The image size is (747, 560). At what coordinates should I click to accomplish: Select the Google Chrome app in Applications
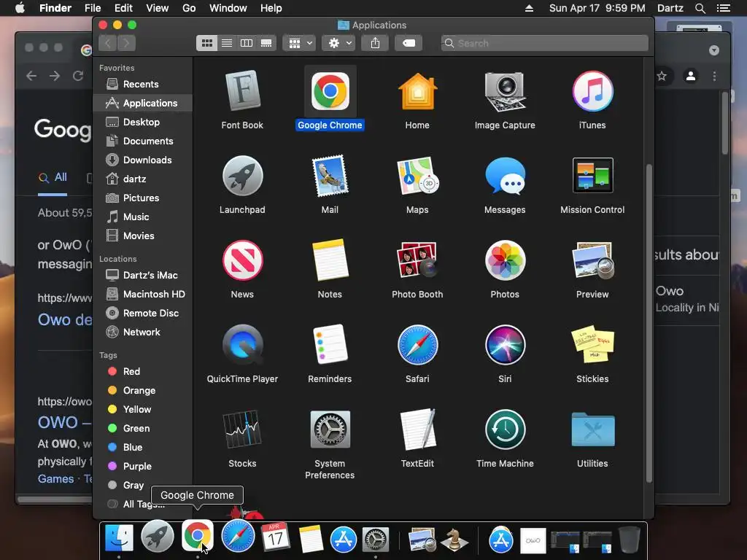[330, 91]
